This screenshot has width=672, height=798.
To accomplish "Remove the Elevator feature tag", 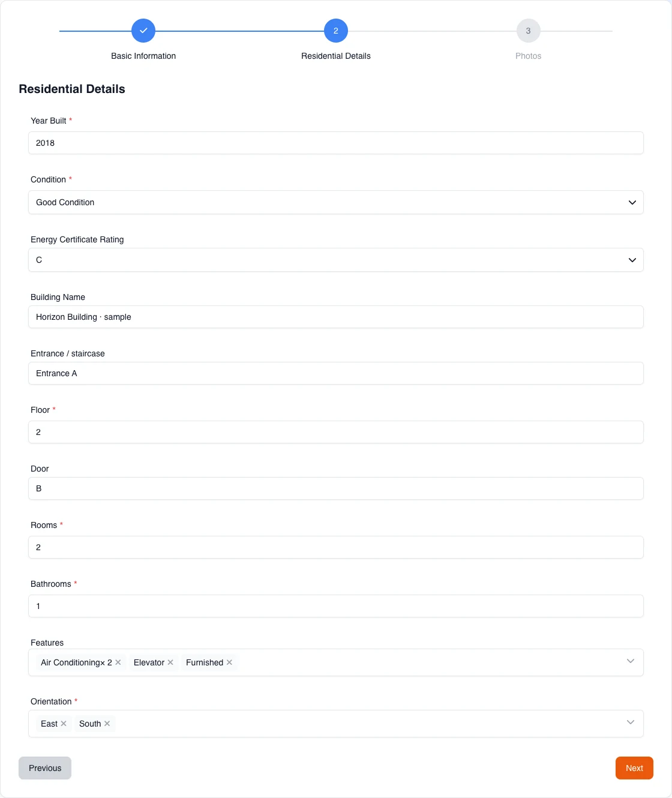I will click(170, 662).
